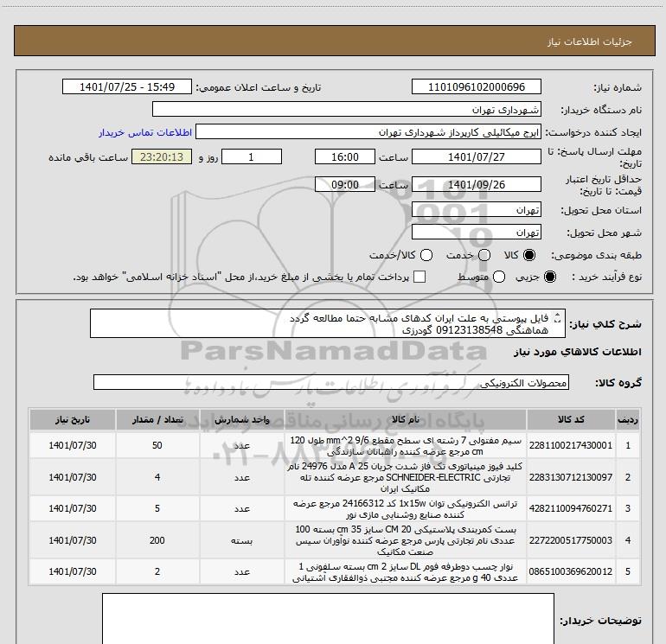
Task: Click the remaining days field showing 1
Action: point(252,156)
